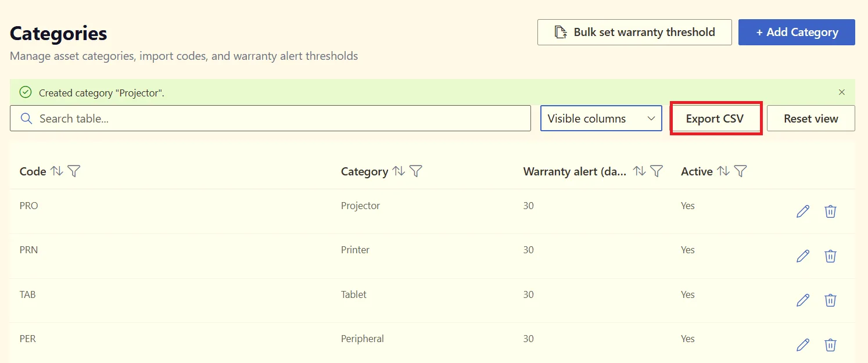The height and width of the screenshot is (363, 868).
Task: Edit the Projector category row
Action: click(x=803, y=211)
